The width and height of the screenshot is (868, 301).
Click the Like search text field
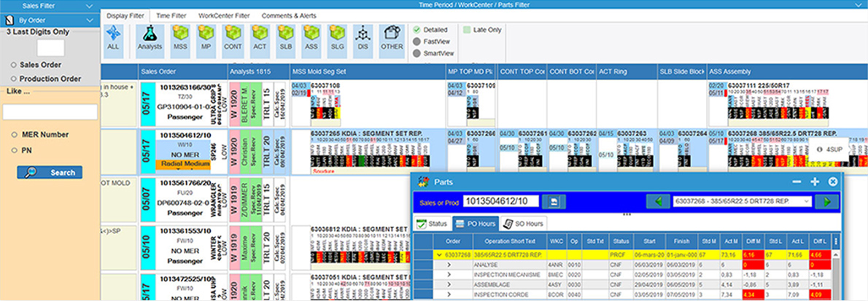coord(50,112)
